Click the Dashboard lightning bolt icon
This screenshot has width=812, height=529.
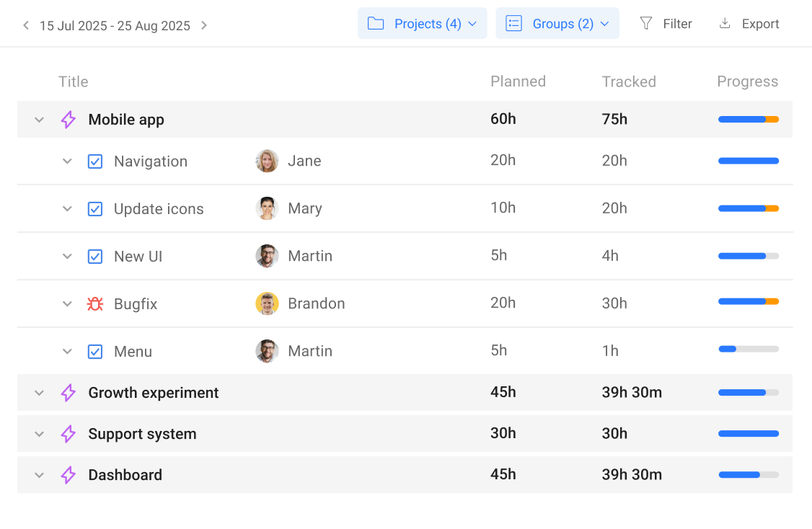[x=69, y=475]
